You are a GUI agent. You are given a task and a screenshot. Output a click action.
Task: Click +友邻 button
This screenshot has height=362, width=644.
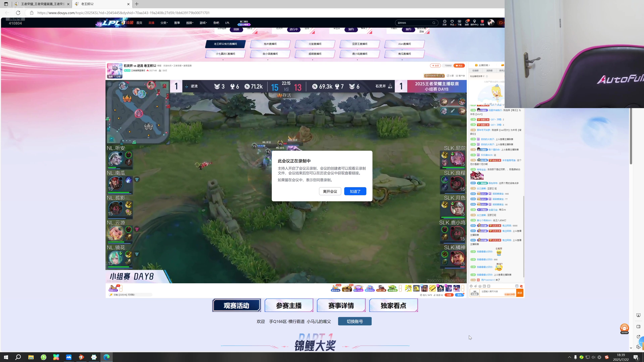[435, 66]
